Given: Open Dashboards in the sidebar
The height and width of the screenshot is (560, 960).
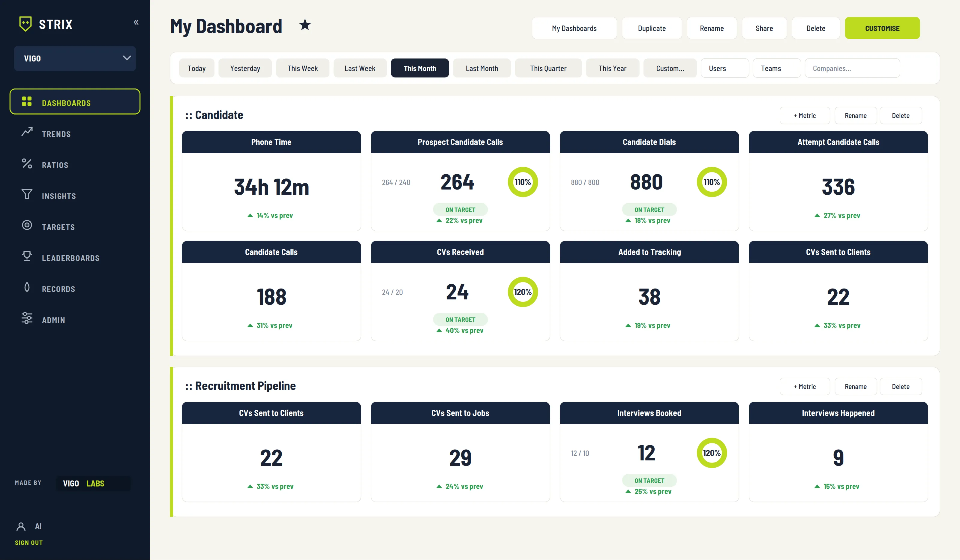Looking at the screenshot, I should coord(75,102).
